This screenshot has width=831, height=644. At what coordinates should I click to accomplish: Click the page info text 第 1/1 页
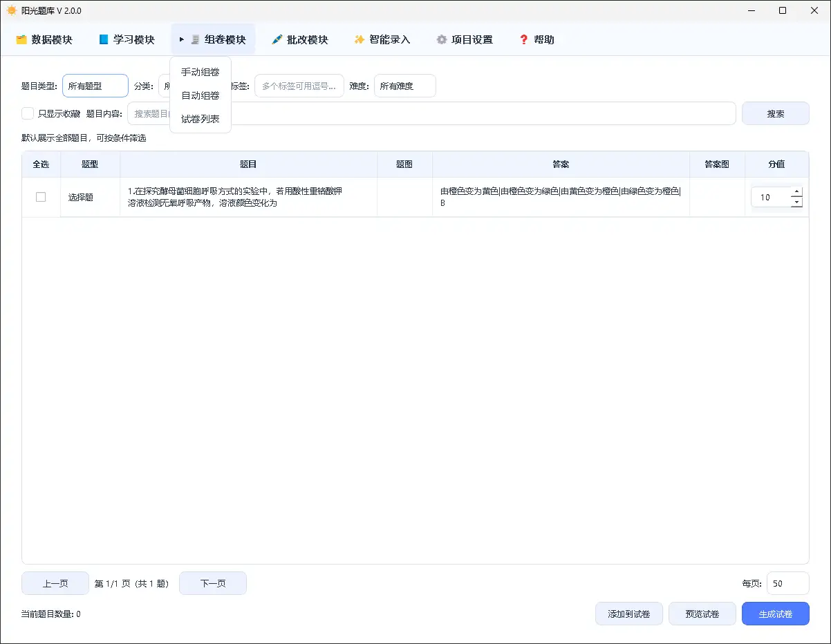pos(131,584)
